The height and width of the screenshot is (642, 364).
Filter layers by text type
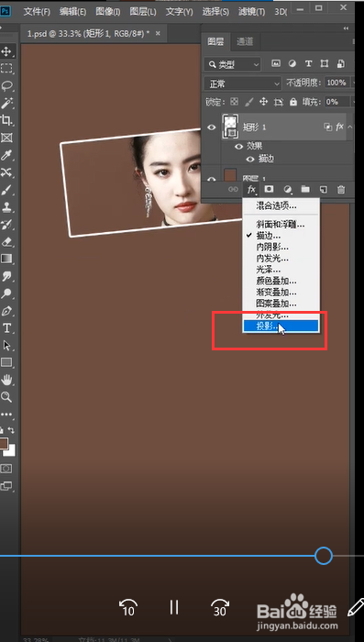(309, 64)
